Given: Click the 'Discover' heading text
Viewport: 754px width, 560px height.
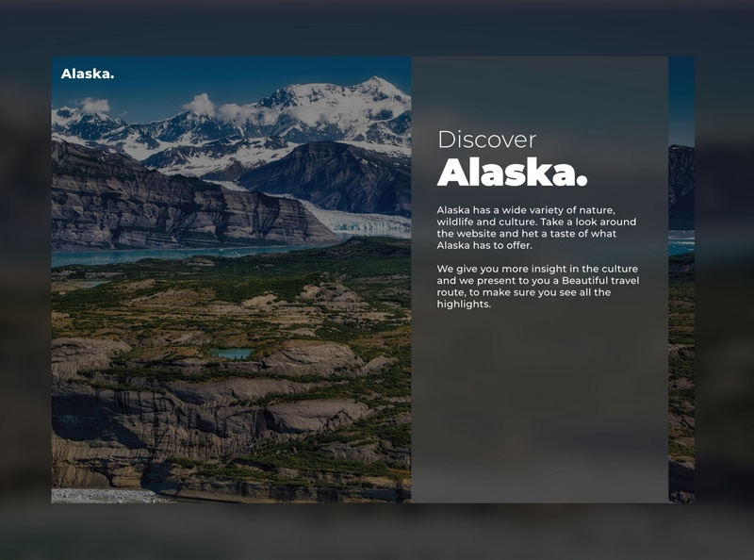Looking at the screenshot, I should [x=486, y=140].
